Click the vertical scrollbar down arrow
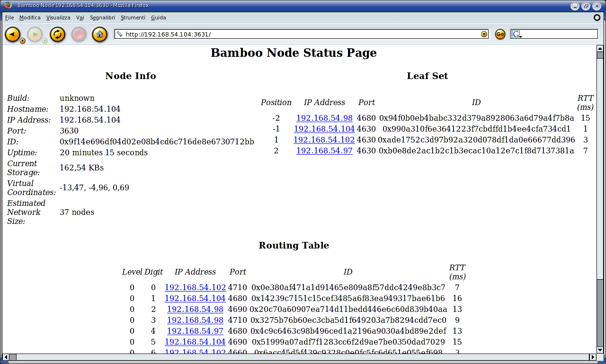 pyautogui.click(x=600, y=349)
